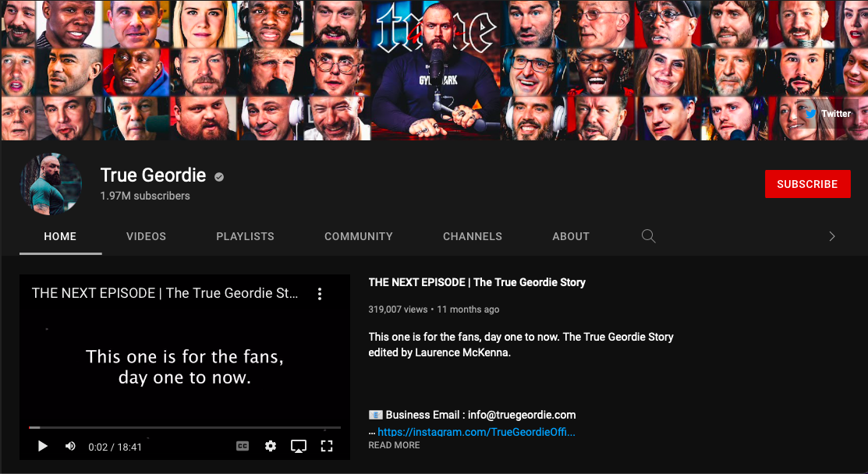The width and height of the screenshot is (868, 474).
Task: Click the video progress bar
Action: (x=185, y=427)
